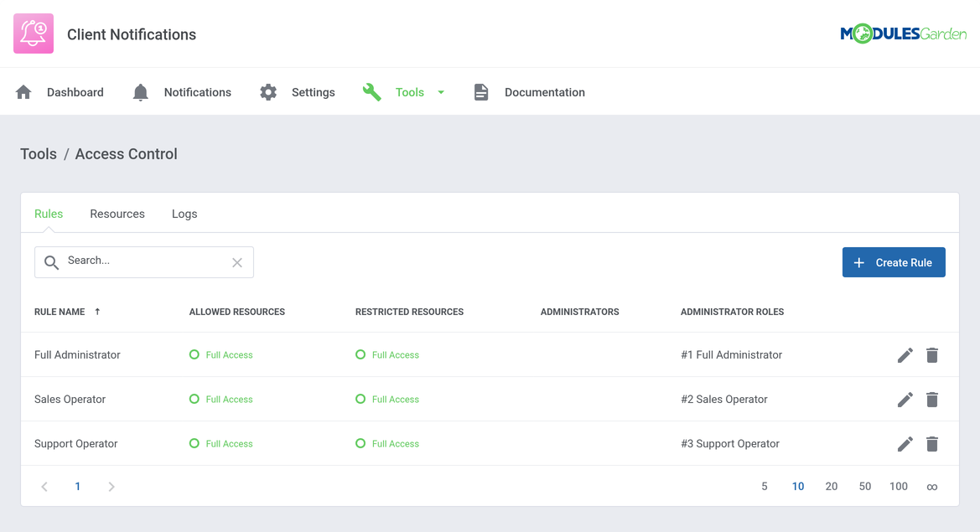The height and width of the screenshot is (532, 980).
Task: Delete the Full Administrator rule
Action: (x=932, y=355)
